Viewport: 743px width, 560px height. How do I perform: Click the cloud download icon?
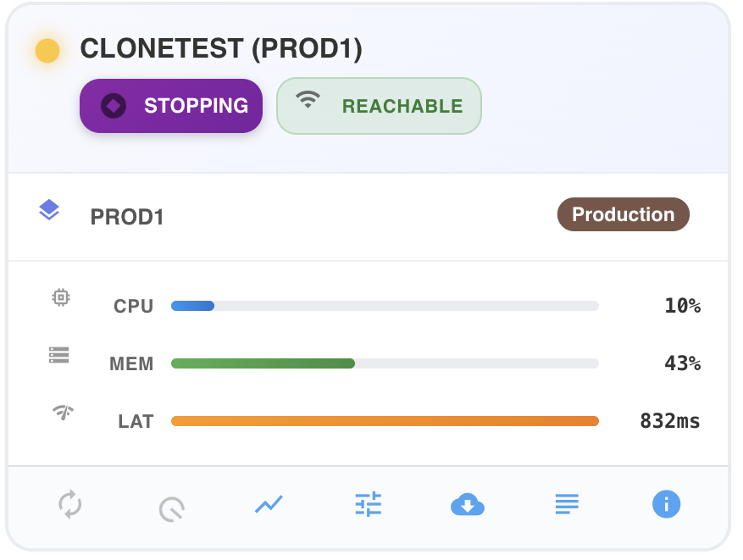coord(467,504)
